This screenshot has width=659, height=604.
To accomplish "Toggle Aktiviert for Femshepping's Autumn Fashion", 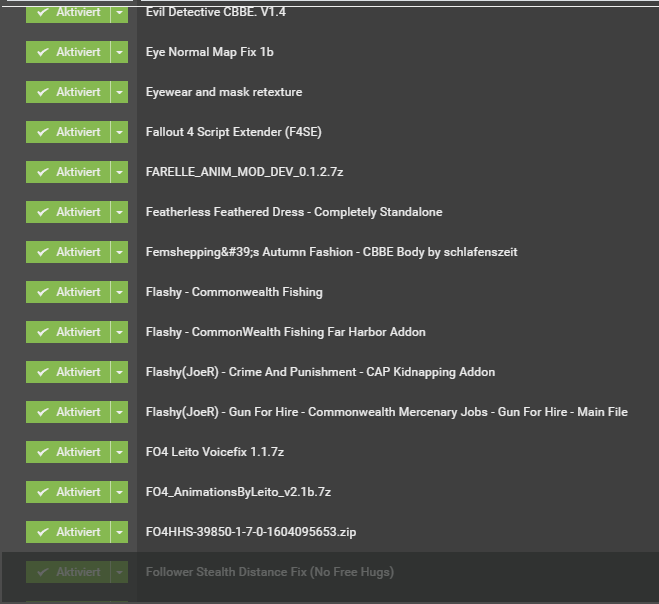I will 68,252.
